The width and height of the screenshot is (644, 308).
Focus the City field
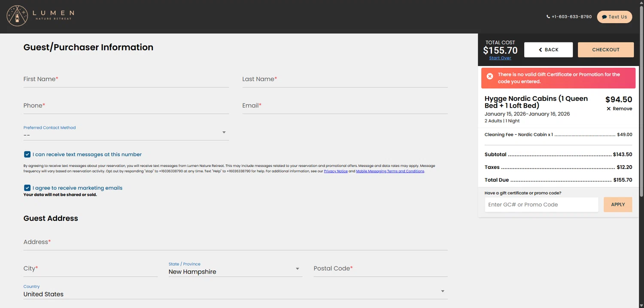point(90,269)
